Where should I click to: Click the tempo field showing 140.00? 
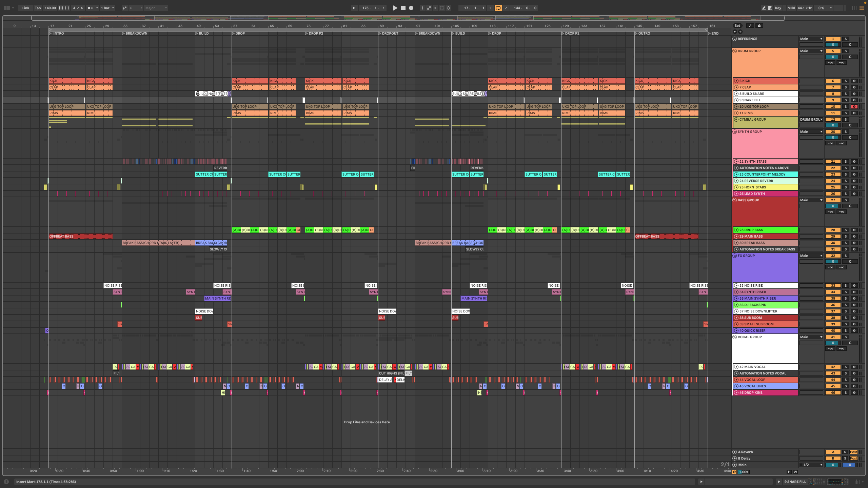pos(50,8)
